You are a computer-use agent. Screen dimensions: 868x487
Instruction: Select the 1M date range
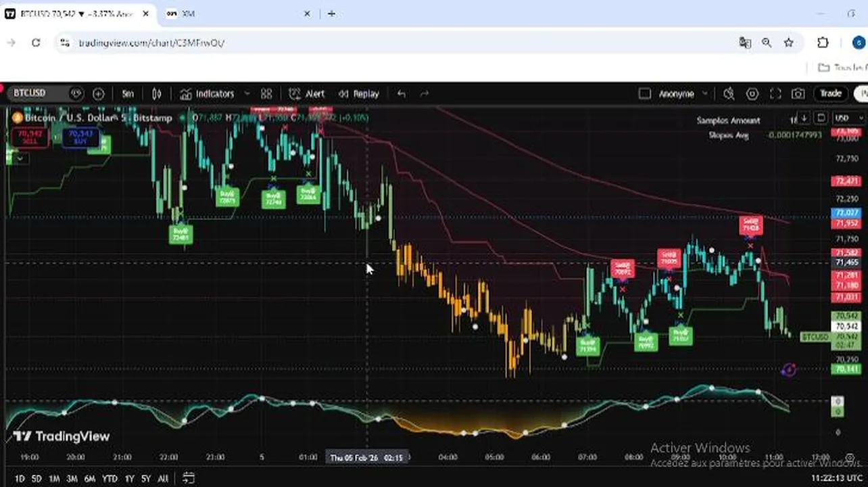click(x=54, y=478)
